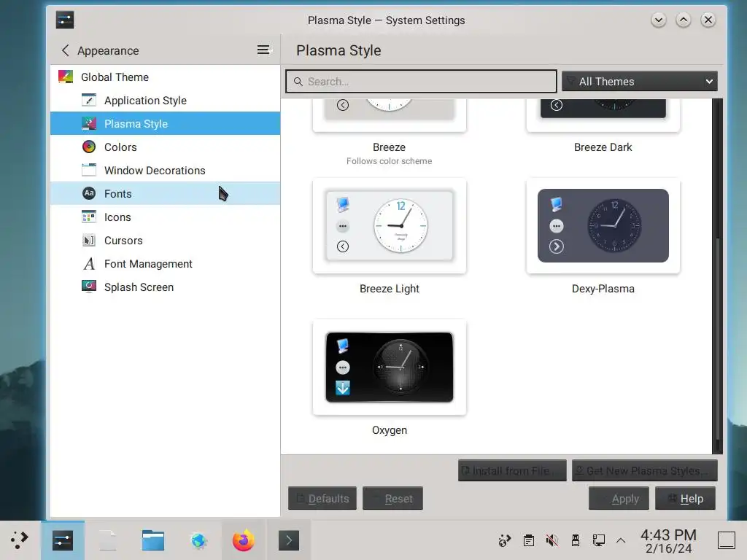
Task: Click the muted volume tray icon
Action: pyautogui.click(x=551, y=540)
